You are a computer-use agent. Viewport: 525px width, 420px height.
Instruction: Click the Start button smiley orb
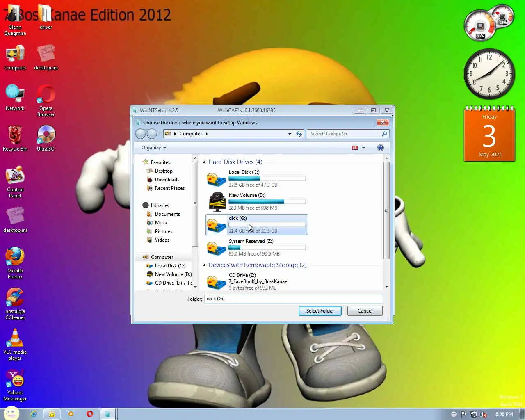[11, 413]
